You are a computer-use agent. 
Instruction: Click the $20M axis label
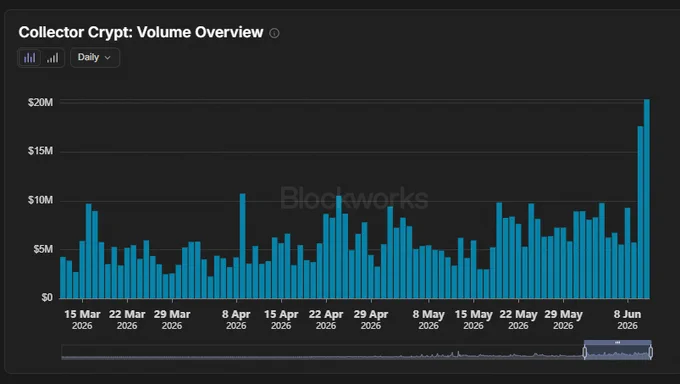tap(40, 102)
